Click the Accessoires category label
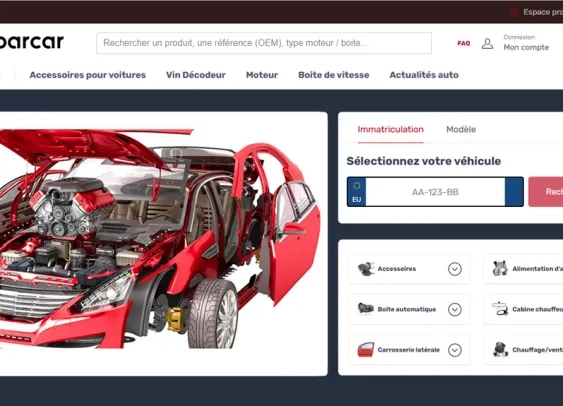 click(396, 269)
